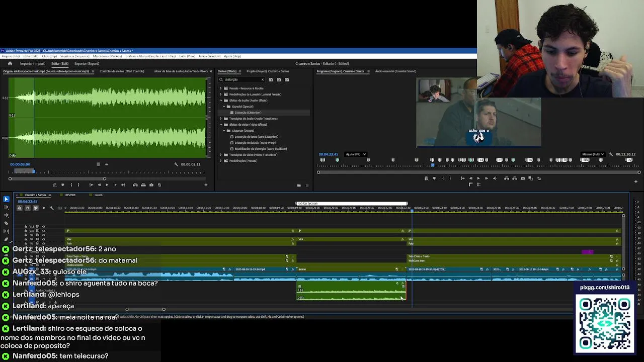
Task: Select the Slip tool
Action: coord(6,231)
